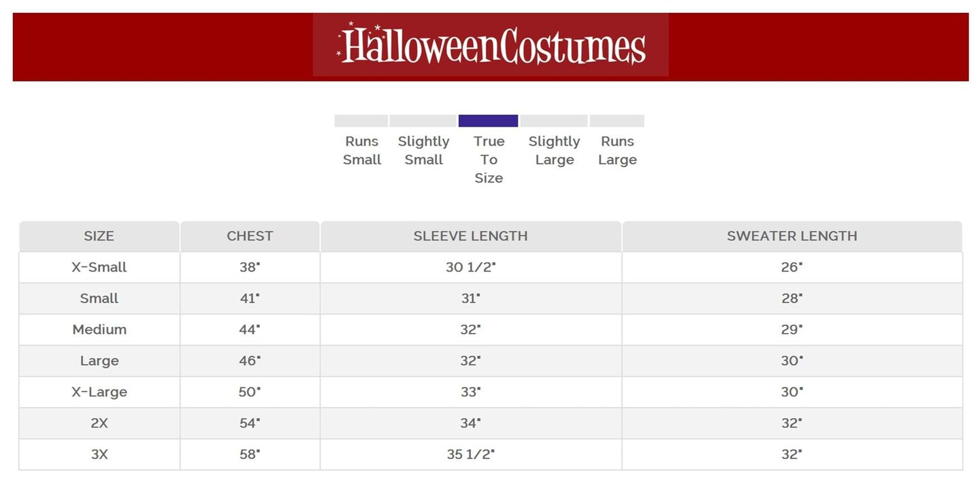980x489 pixels.
Task: Select the Runs Small fit segment
Action: click(361, 121)
